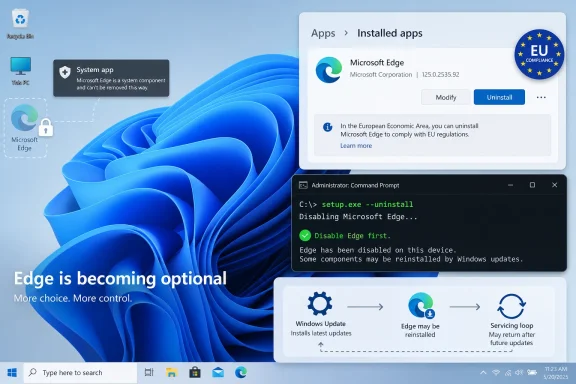Click version number 125.0.2535.92

440,75
